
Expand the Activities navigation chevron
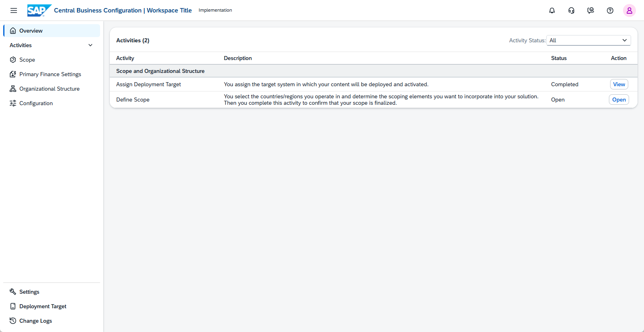pos(90,45)
